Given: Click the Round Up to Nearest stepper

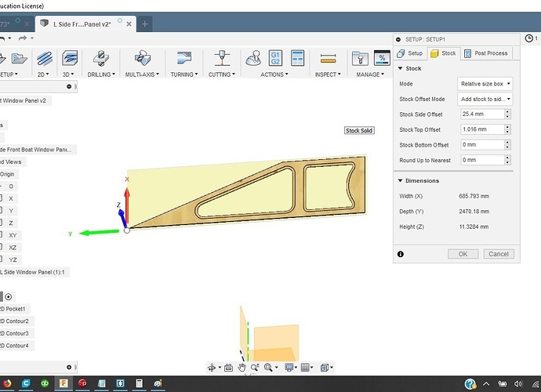Looking at the screenshot, I should (507, 160).
